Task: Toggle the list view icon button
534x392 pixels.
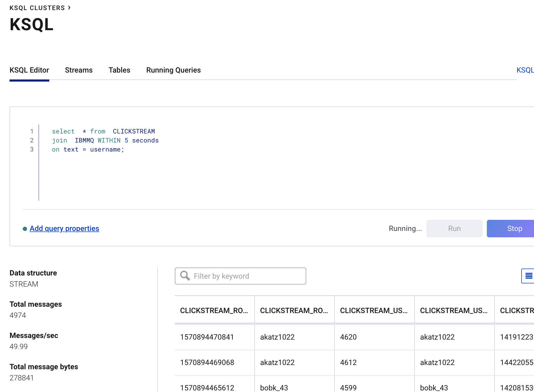Action: (528, 276)
